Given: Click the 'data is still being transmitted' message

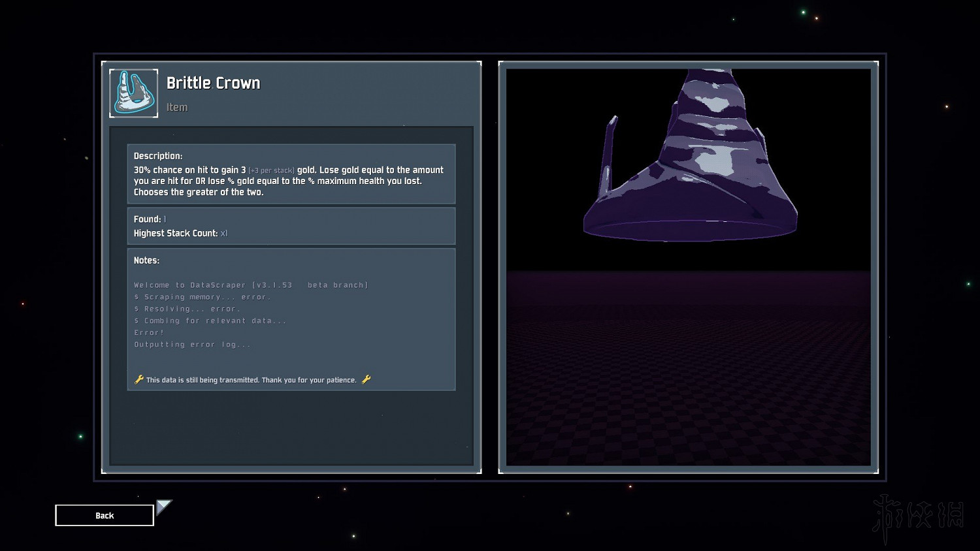Looking at the screenshot, I should (x=251, y=380).
